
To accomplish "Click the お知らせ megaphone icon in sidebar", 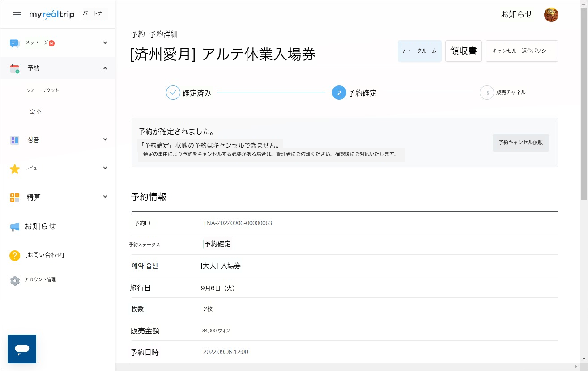I will pyautogui.click(x=15, y=227).
